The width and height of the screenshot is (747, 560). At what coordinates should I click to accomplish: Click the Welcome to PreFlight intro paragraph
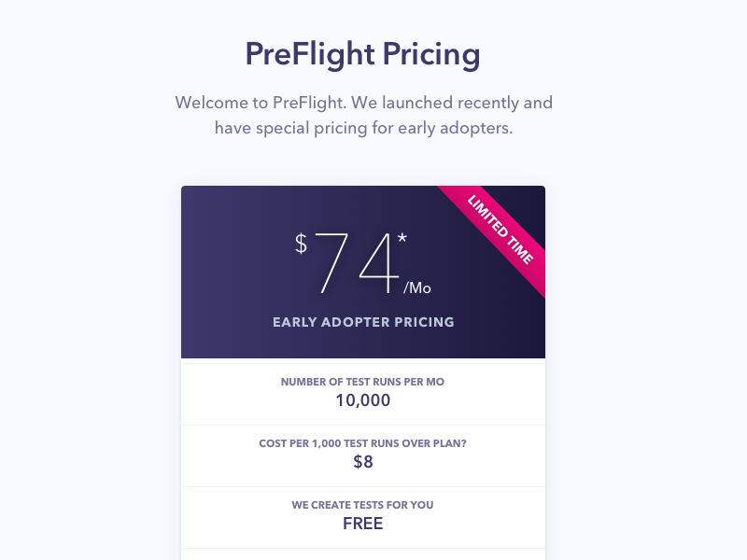(x=363, y=103)
